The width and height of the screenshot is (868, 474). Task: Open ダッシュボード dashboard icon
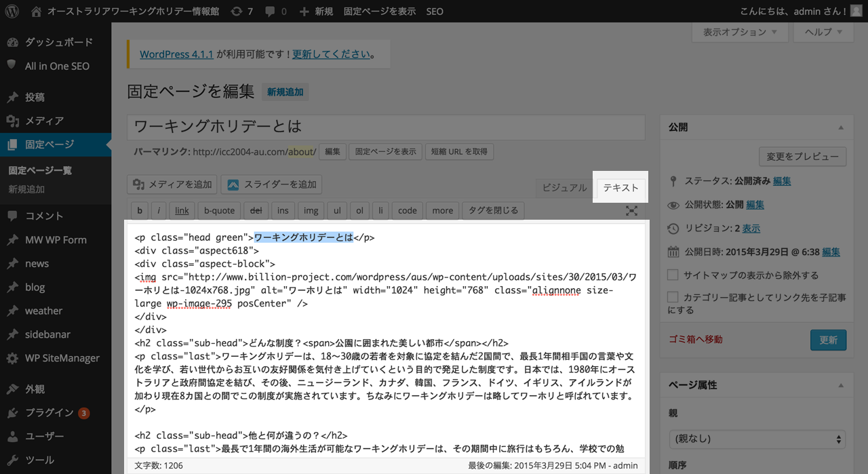click(12, 42)
